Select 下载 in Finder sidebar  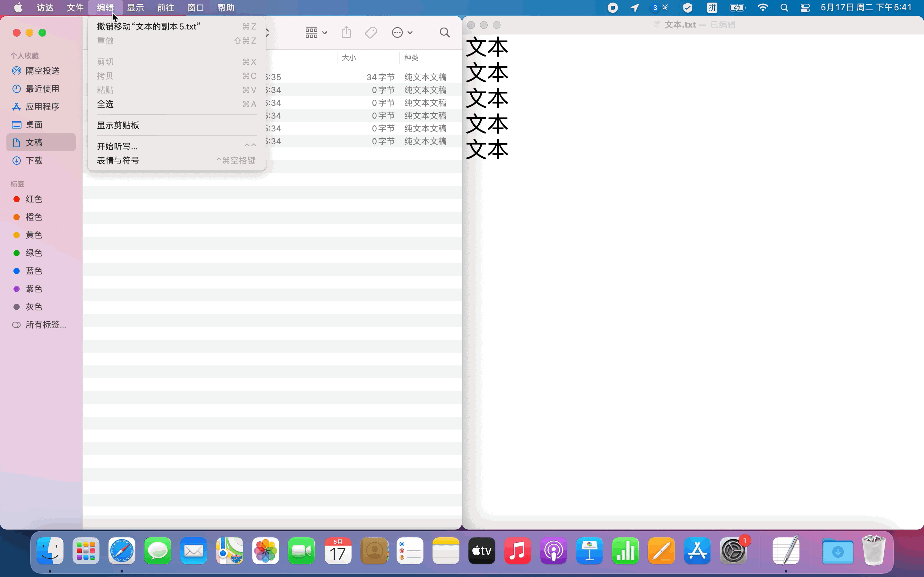coord(34,160)
